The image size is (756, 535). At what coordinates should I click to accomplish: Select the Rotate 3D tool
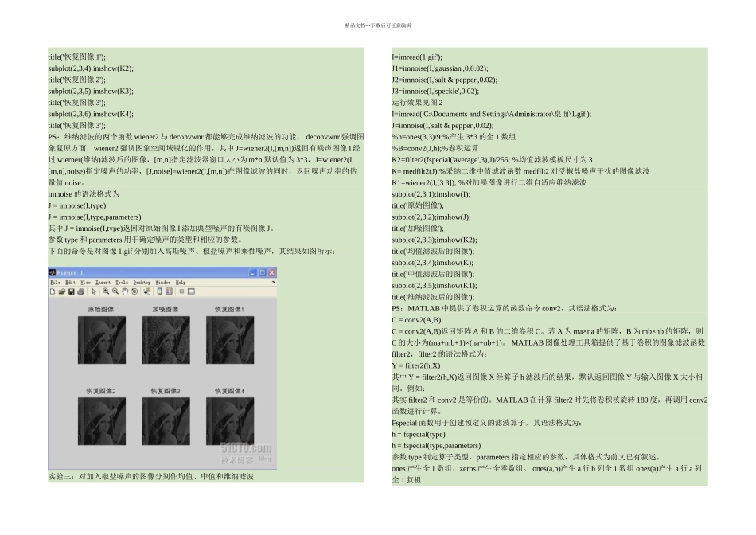point(134,291)
